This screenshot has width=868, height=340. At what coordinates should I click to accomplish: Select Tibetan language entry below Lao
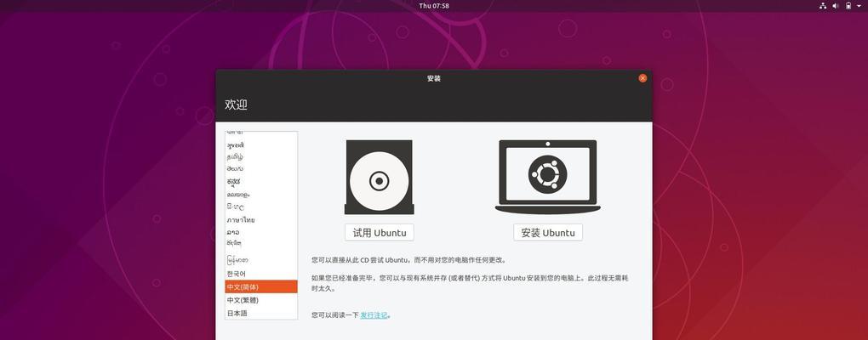(x=261, y=244)
